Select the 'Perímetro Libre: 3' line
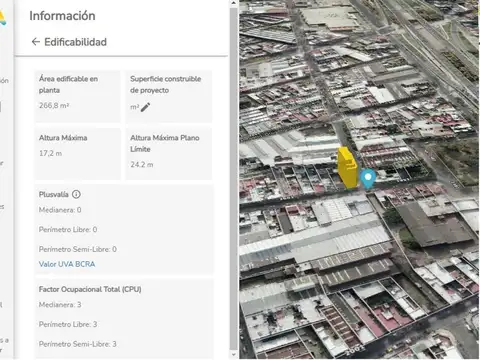The width and height of the screenshot is (480, 360). [x=68, y=324]
